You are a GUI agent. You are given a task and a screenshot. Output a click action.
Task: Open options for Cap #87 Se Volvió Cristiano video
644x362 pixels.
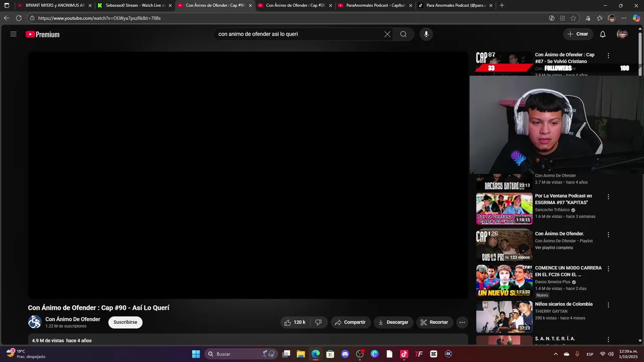(608, 56)
